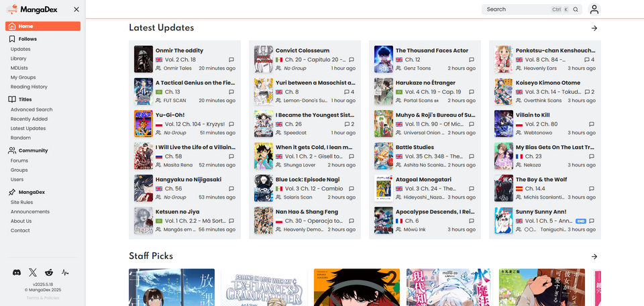Viewport: 644px width, 306px height.
Task: Open Recently Added in the sidebar
Action: (x=29, y=119)
